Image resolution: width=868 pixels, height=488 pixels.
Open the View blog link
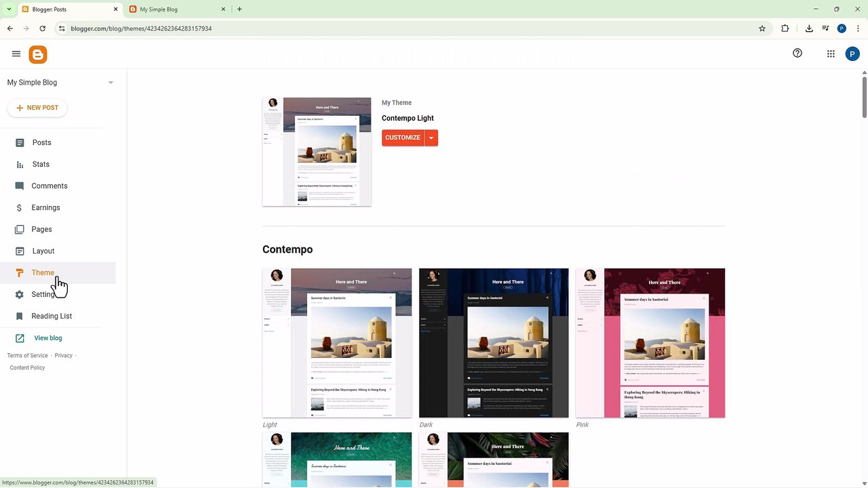(x=48, y=338)
